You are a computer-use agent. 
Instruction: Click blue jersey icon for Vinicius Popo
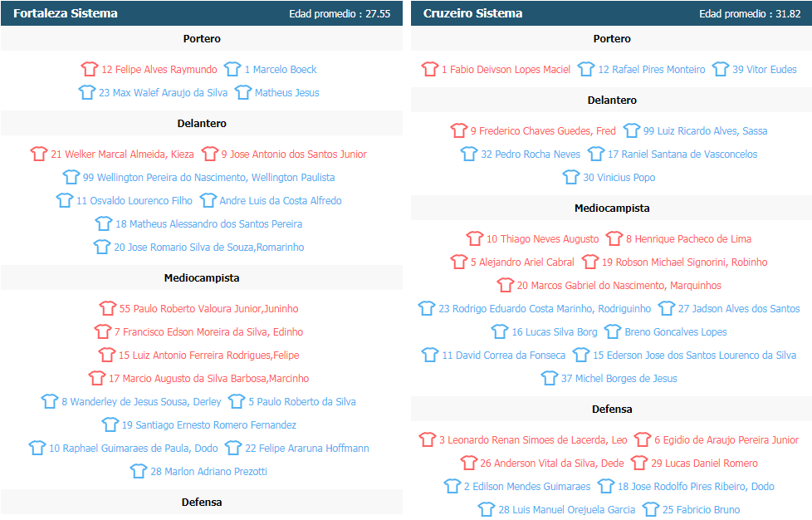tap(571, 177)
